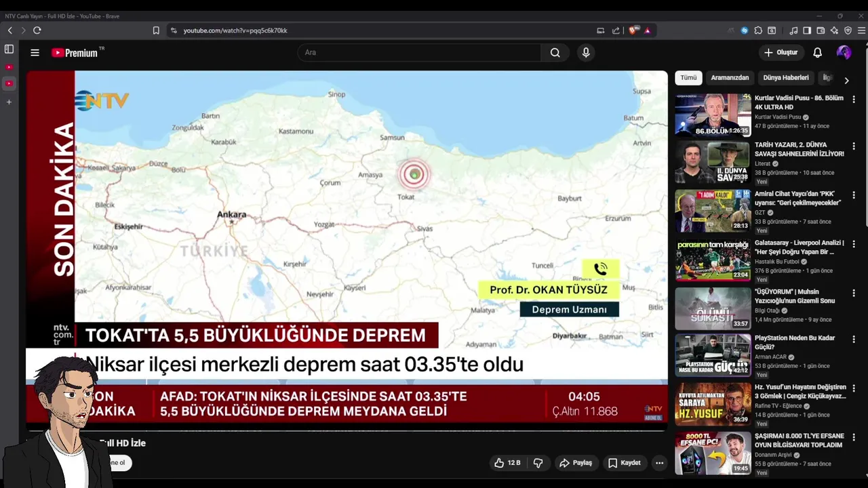The image size is (868, 488).
Task: Bookmark this page with the bookmark icon
Action: (156, 30)
